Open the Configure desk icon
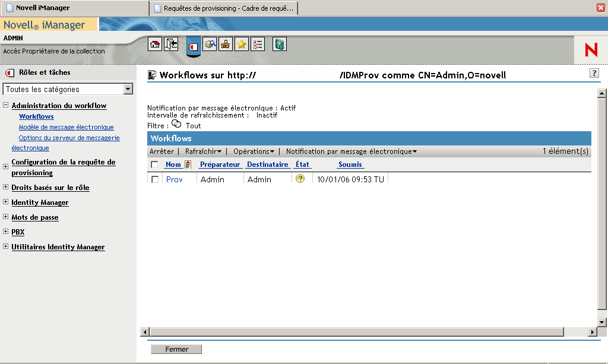This screenshot has width=608, height=364. 225,44
